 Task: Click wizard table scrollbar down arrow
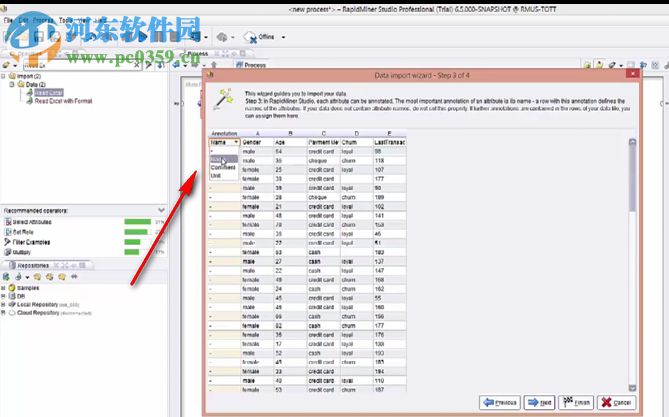click(632, 388)
